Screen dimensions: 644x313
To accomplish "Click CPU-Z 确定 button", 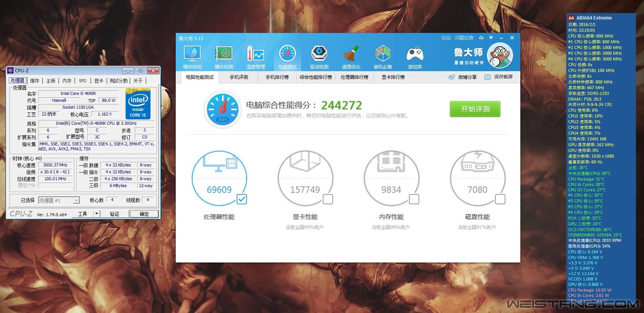I will [144, 214].
